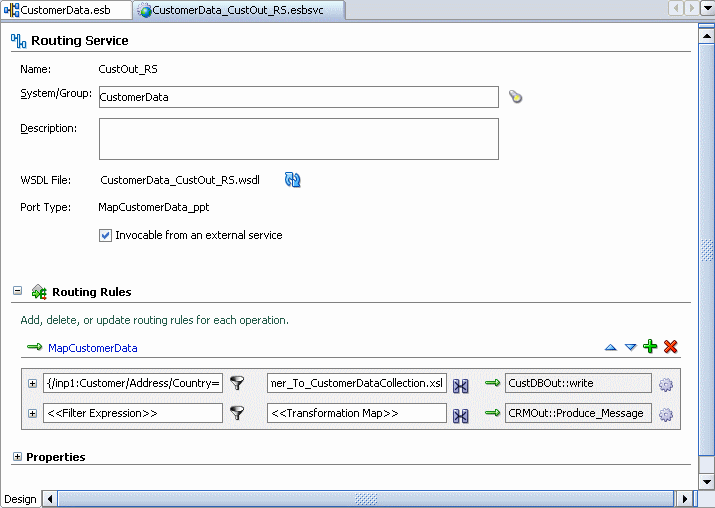Click green arrow beside MapCustomerData operation
Image resolution: width=715 pixels, height=508 pixels.
(x=35, y=347)
